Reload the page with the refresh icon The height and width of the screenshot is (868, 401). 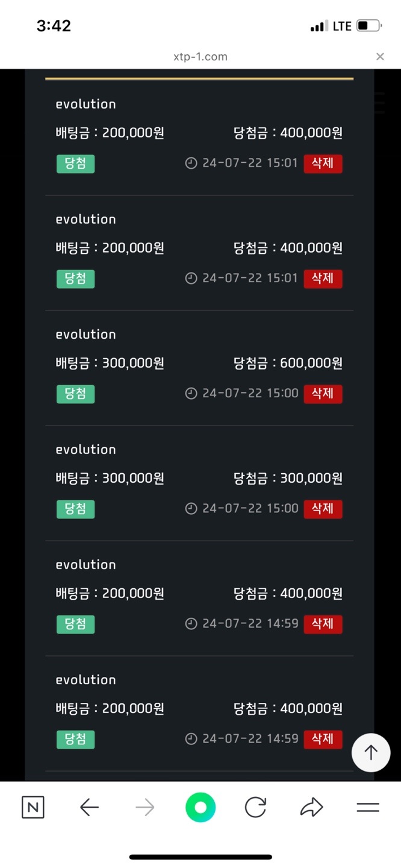tap(255, 807)
